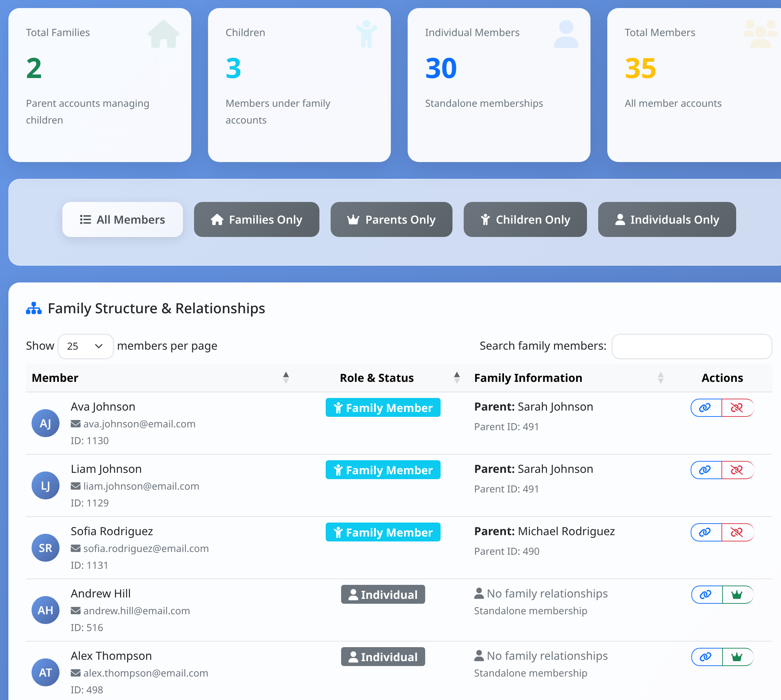This screenshot has height=700, width=781.
Task: Click the LJ avatar circle
Action: click(x=46, y=486)
